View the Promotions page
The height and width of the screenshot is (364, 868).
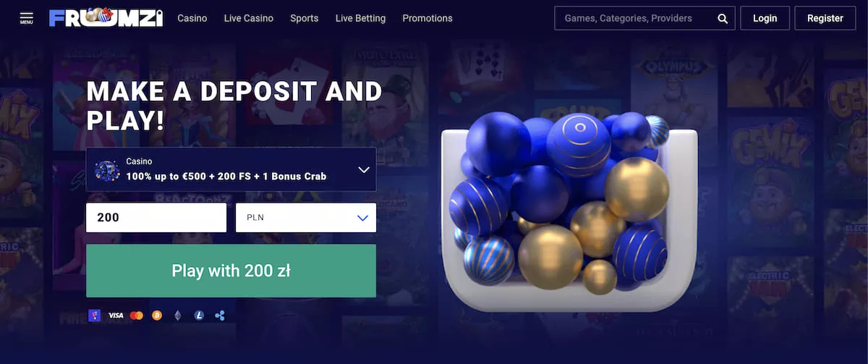(427, 18)
